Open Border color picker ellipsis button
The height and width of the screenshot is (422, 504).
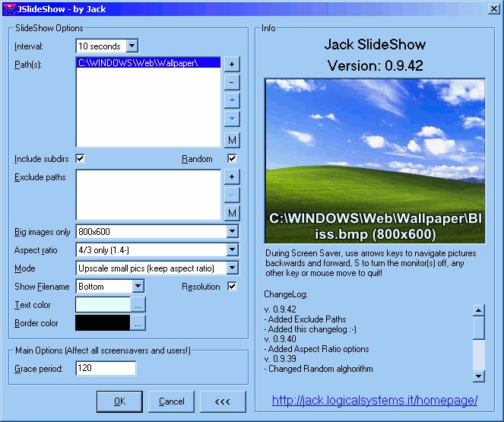(x=138, y=322)
